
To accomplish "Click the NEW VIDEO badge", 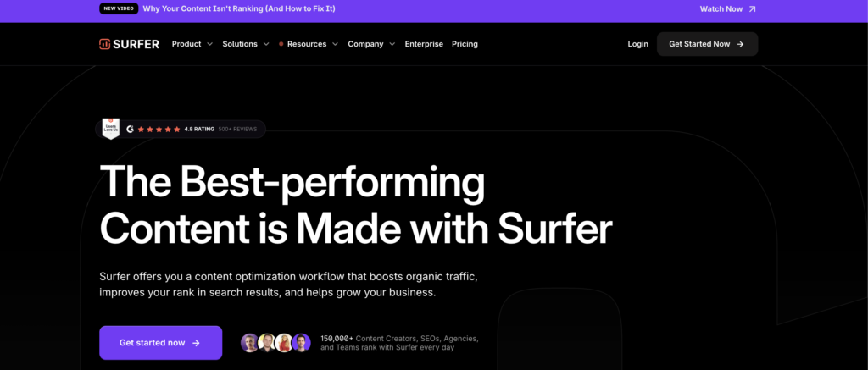I will 119,8.
